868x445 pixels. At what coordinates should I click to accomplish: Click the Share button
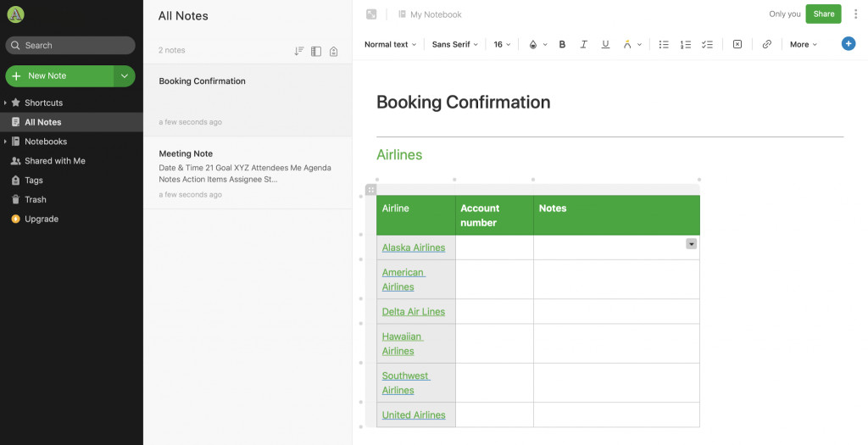click(x=823, y=14)
